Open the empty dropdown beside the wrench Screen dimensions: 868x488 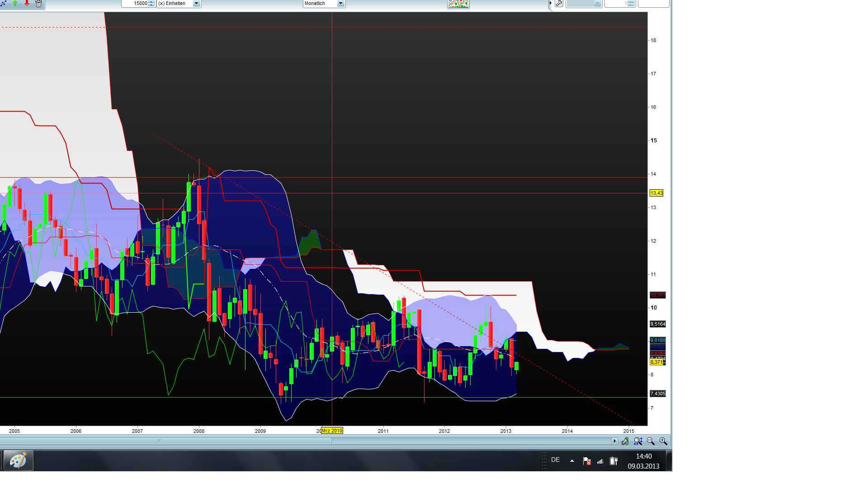tap(597, 4)
